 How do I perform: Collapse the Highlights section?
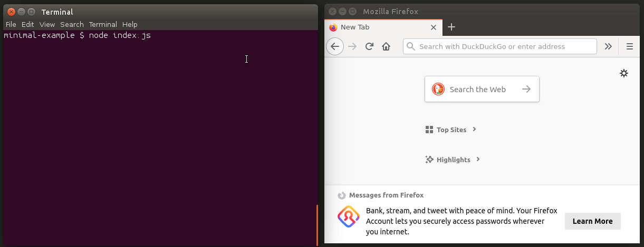pyautogui.click(x=453, y=160)
